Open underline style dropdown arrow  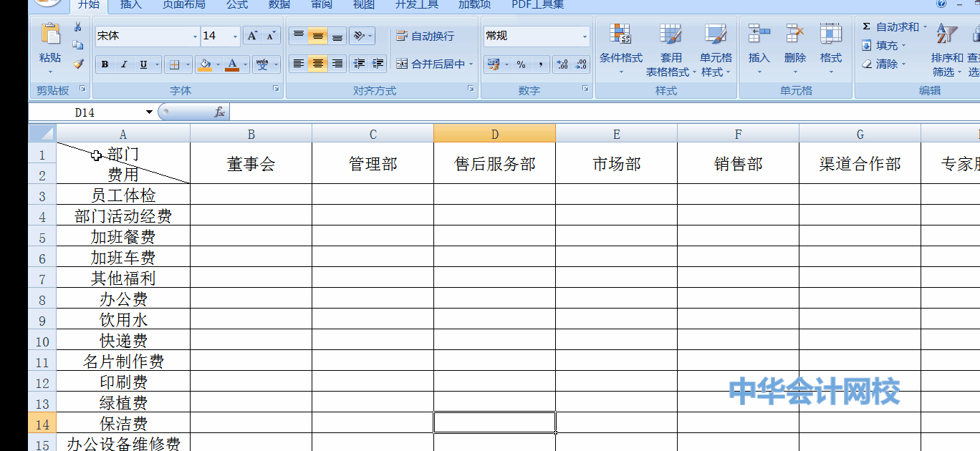(156, 64)
